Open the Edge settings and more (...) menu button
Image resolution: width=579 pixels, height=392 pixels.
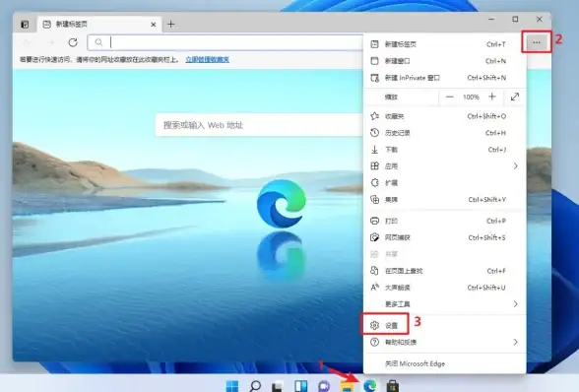536,42
